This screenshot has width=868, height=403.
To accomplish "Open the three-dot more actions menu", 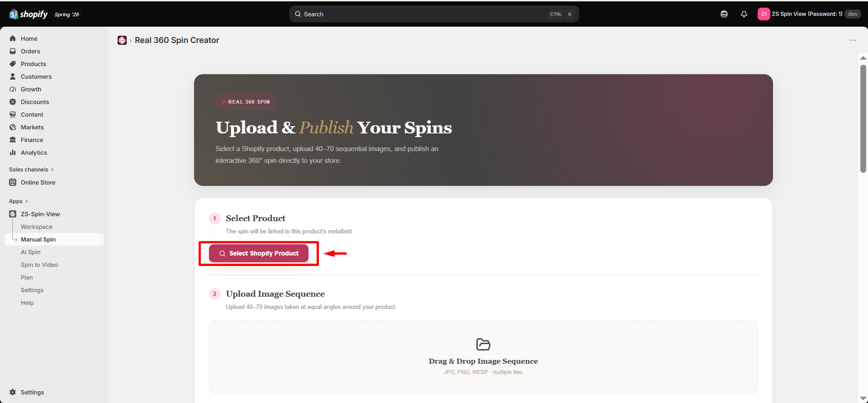I will (x=853, y=40).
